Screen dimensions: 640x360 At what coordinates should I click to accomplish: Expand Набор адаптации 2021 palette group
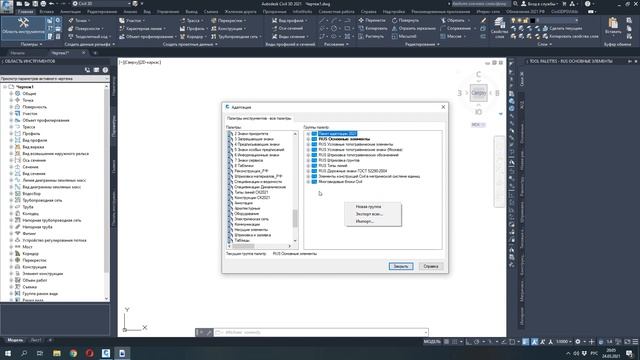click(x=309, y=133)
